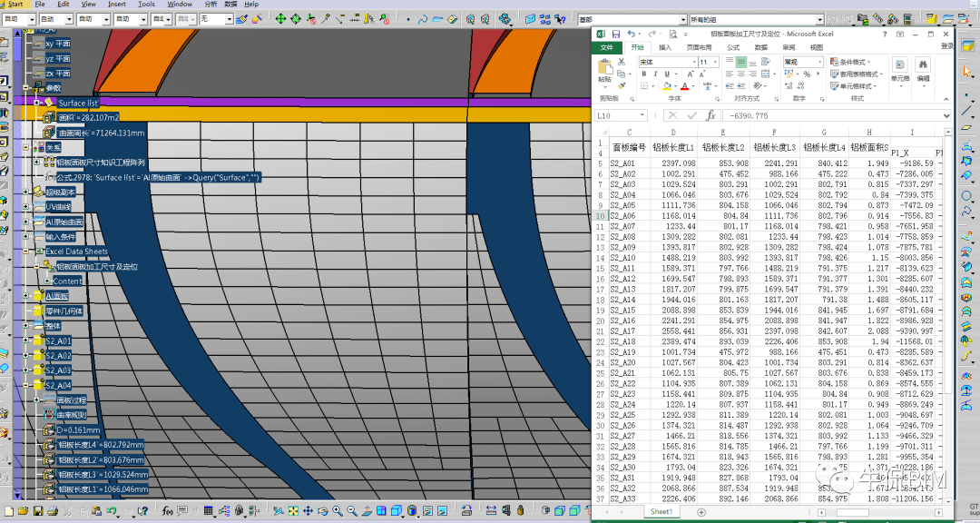980x523 pixels.
Task: Click the yellow fill color button in Excel
Action: (666, 86)
